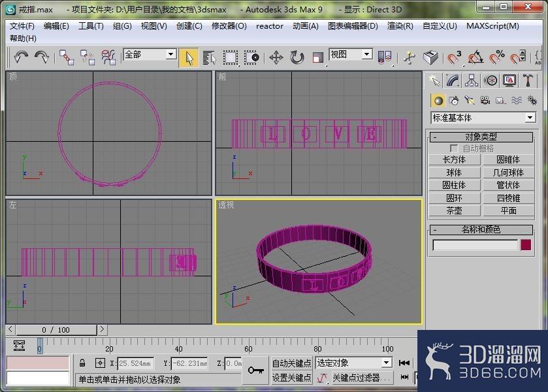Viewport: 548px width, 392px height.
Task: Click the Undo arrow icon
Action: click(21, 57)
